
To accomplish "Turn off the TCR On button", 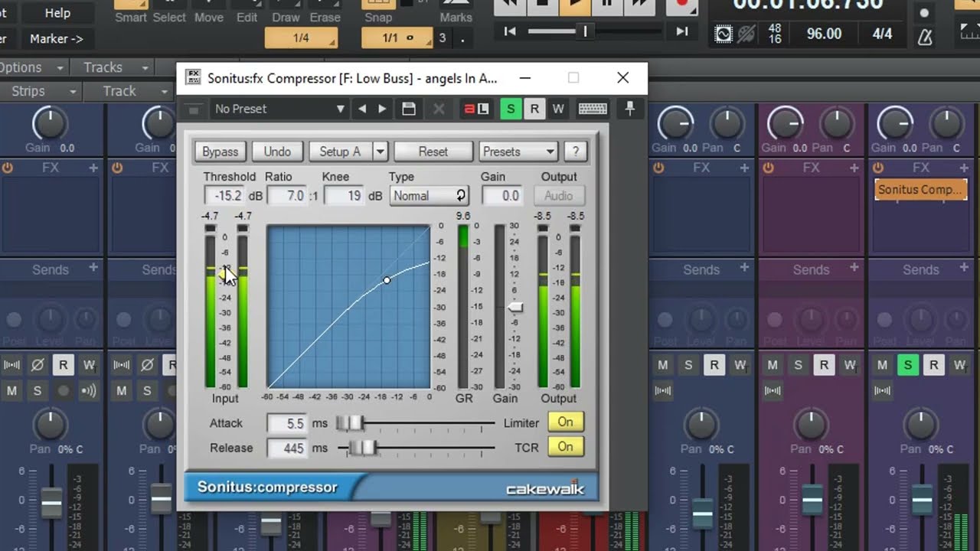I will pyautogui.click(x=566, y=447).
